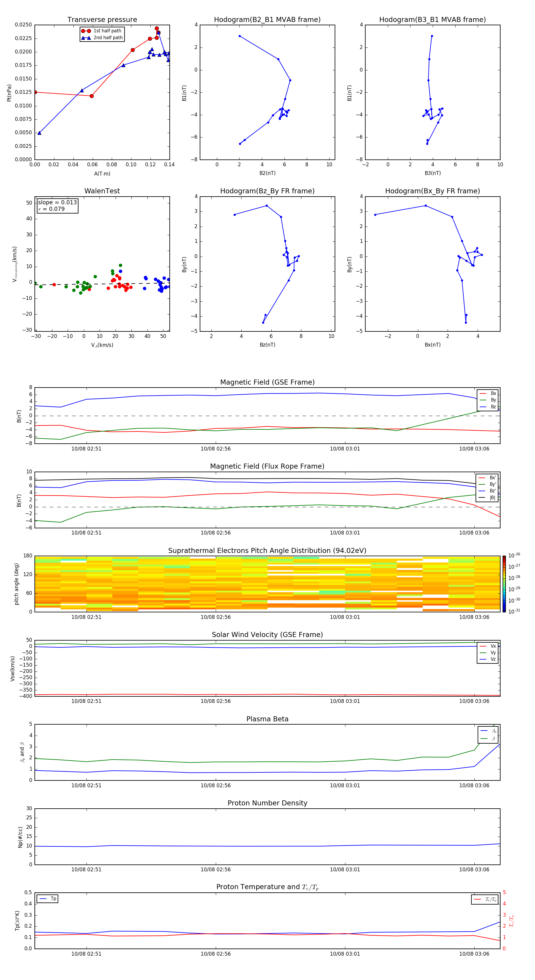The width and height of the screenshot is (535, 980).
Task: Click the 'Hodogram(Bz_By FR frame)' title
Action: (267, 191)
